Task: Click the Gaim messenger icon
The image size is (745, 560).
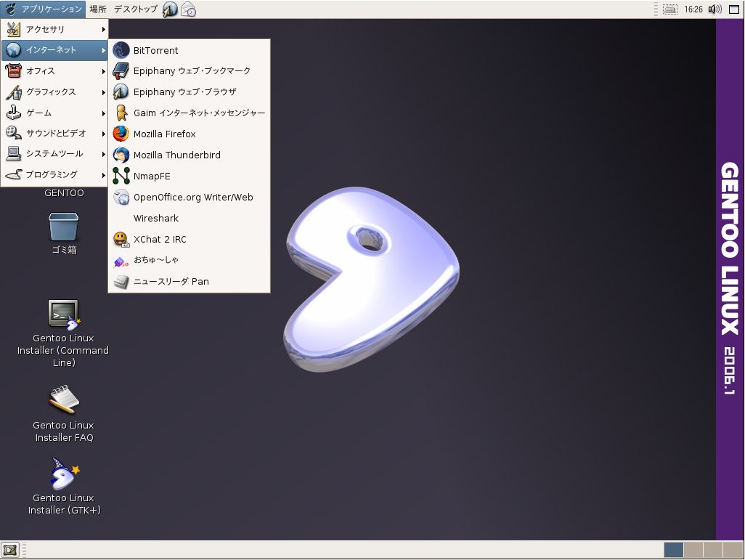Action: [121, 113]
